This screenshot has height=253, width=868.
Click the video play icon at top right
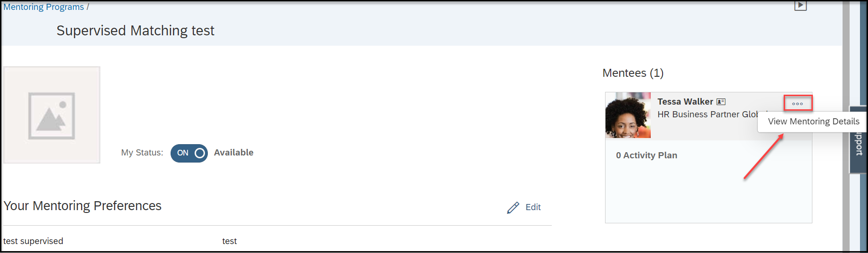(800, 6)
